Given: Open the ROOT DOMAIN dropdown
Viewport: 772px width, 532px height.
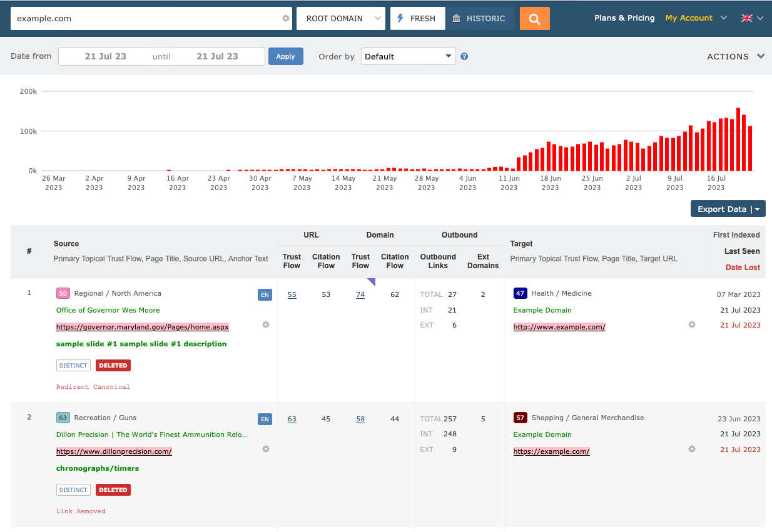Looking at the screenshot, I should pos(340,18).
